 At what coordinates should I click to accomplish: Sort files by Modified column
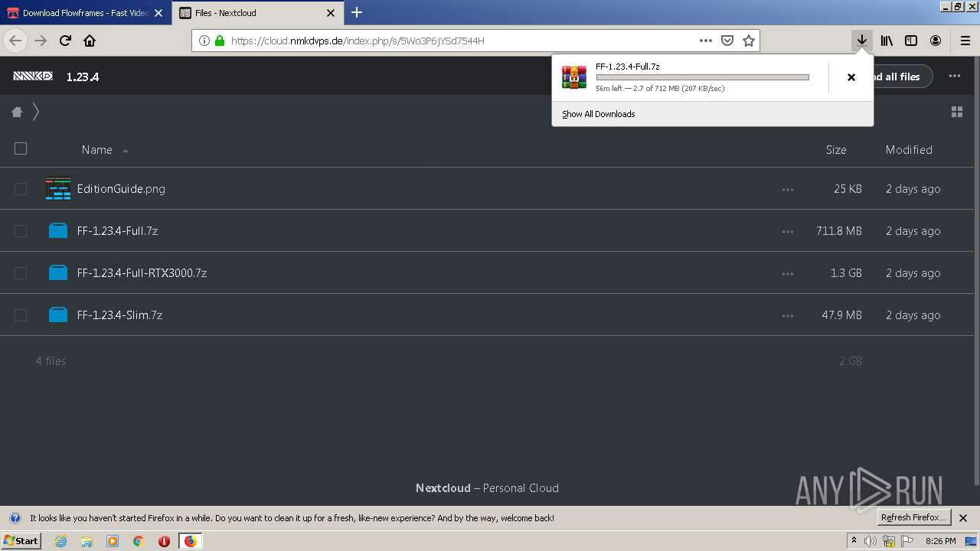[909, 150]
